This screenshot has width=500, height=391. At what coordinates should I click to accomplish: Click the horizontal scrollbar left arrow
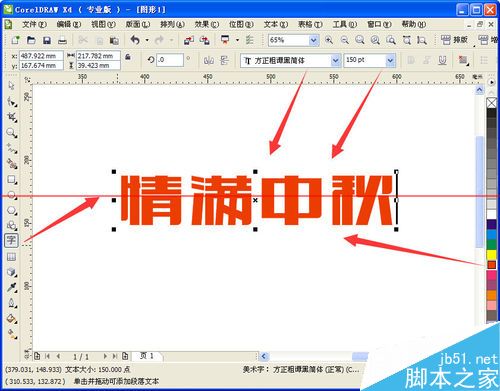263,356
